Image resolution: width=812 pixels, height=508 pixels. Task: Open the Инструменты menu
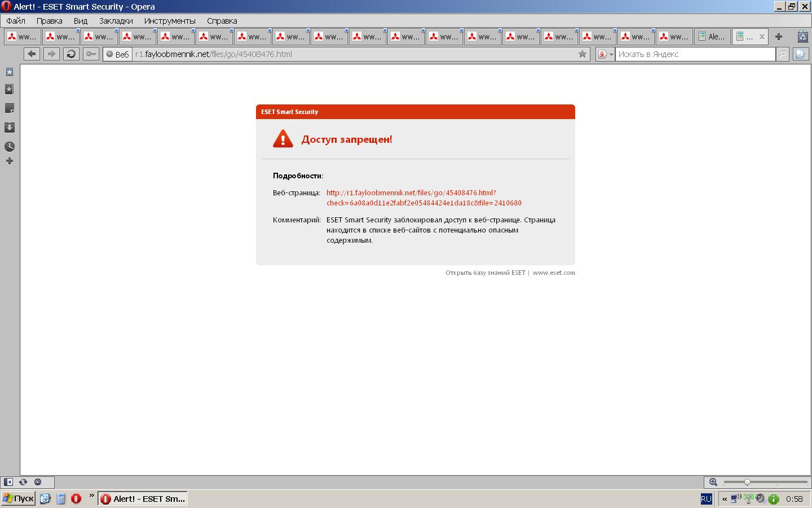[169, 21]
